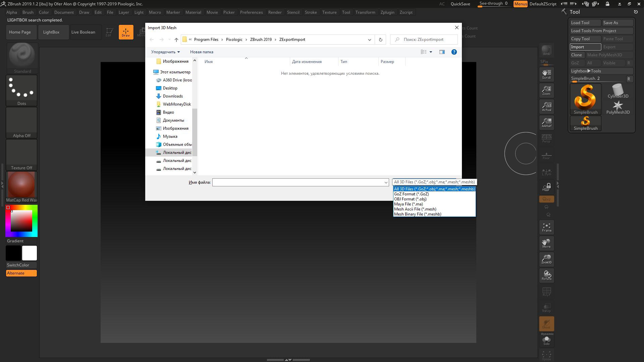Click the Zoom3D icon
644x362 pixels.
coord(546,259)
